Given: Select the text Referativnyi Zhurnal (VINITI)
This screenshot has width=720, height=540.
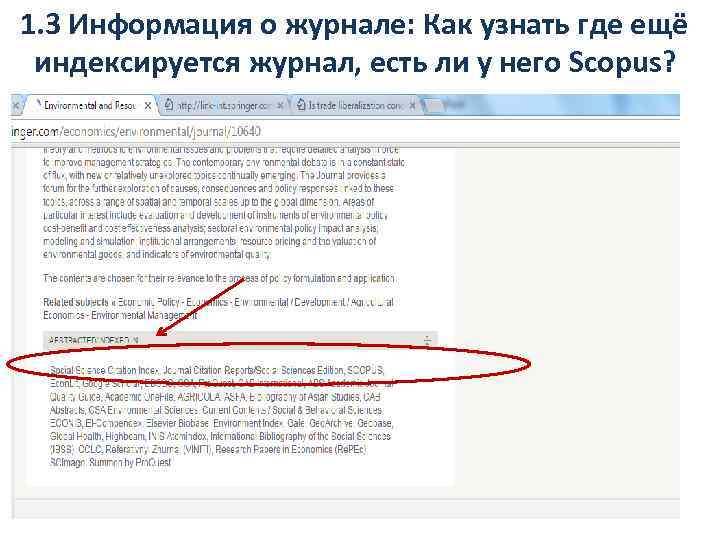Looking at the screenshot, I should 158,450.
